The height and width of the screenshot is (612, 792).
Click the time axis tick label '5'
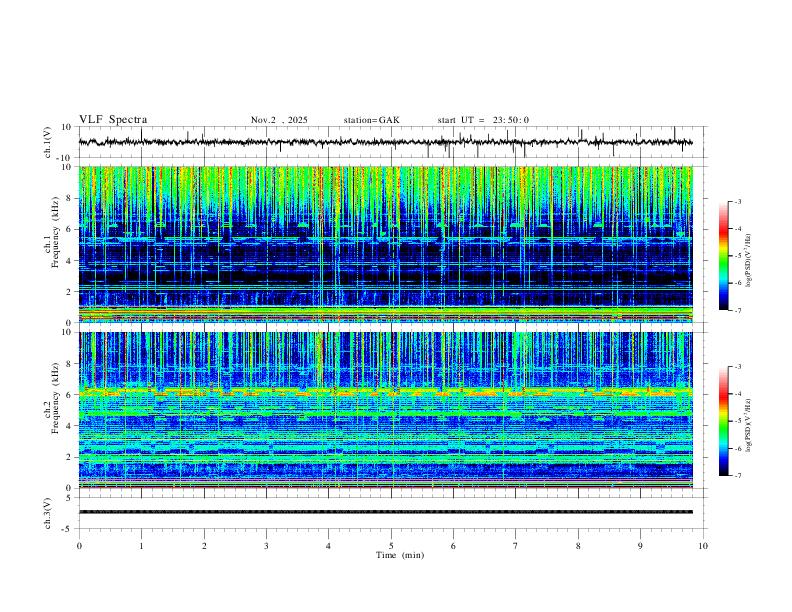391,546
